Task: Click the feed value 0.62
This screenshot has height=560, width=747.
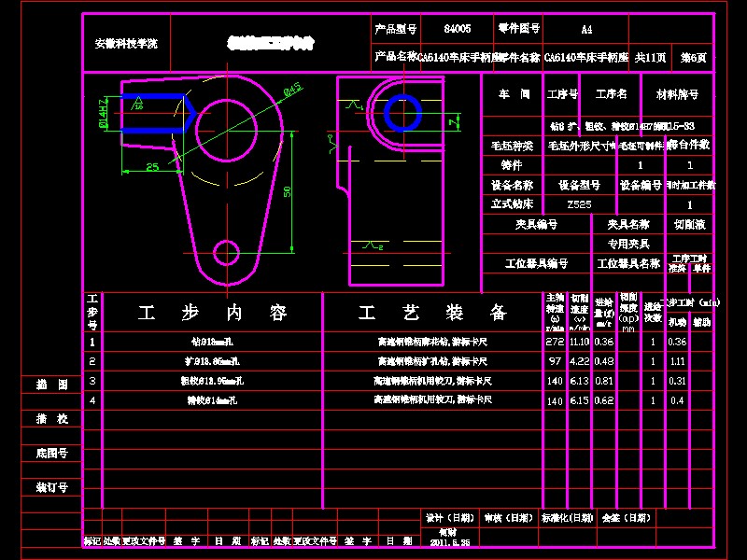Action: [603, 400]
